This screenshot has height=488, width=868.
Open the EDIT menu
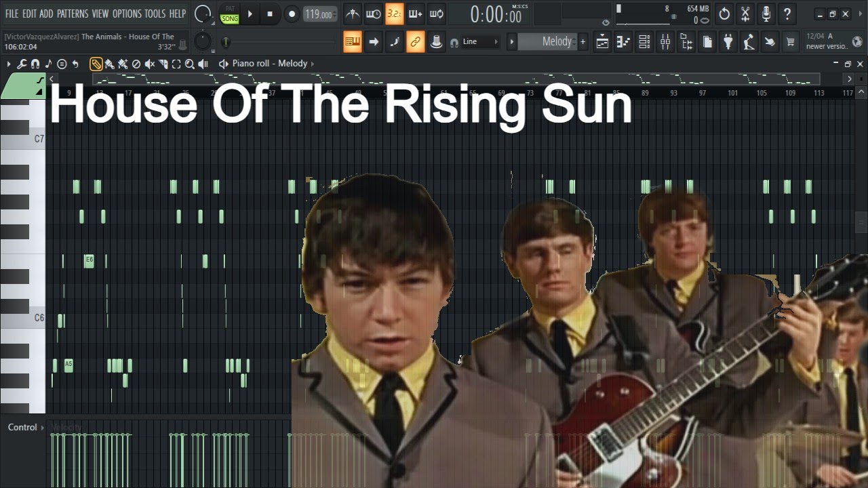pyautogui.click(x=29, y=14)
